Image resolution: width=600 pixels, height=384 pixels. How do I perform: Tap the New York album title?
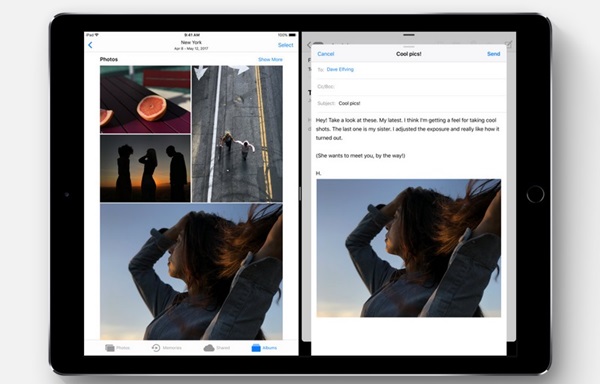[191, 42]
